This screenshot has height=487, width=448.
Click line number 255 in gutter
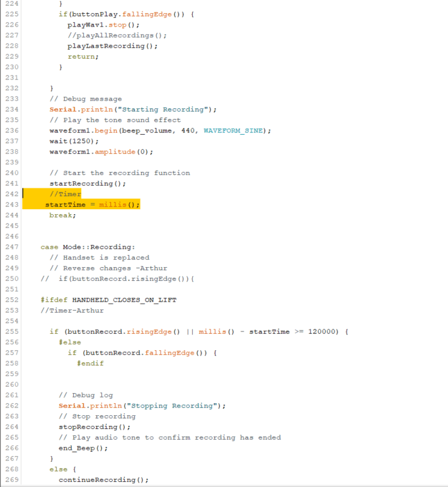(12, 332)
